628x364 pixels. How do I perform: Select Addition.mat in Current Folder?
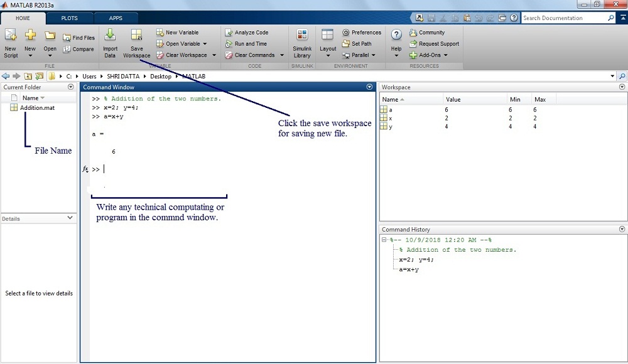(37, 108)
